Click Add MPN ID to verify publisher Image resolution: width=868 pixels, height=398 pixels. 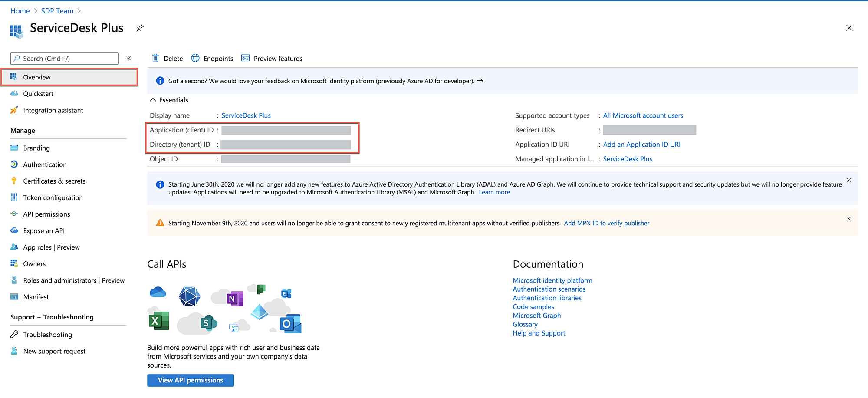pos(607,223)
